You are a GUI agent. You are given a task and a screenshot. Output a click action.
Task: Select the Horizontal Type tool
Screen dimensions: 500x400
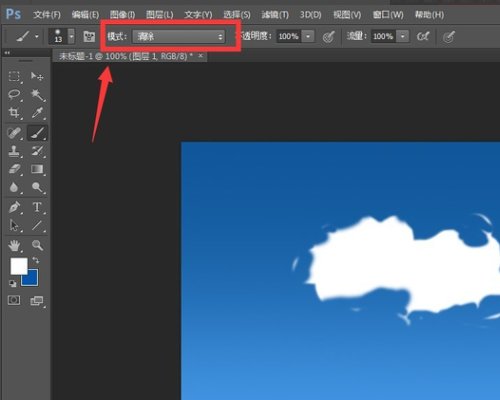pos(37,207)
